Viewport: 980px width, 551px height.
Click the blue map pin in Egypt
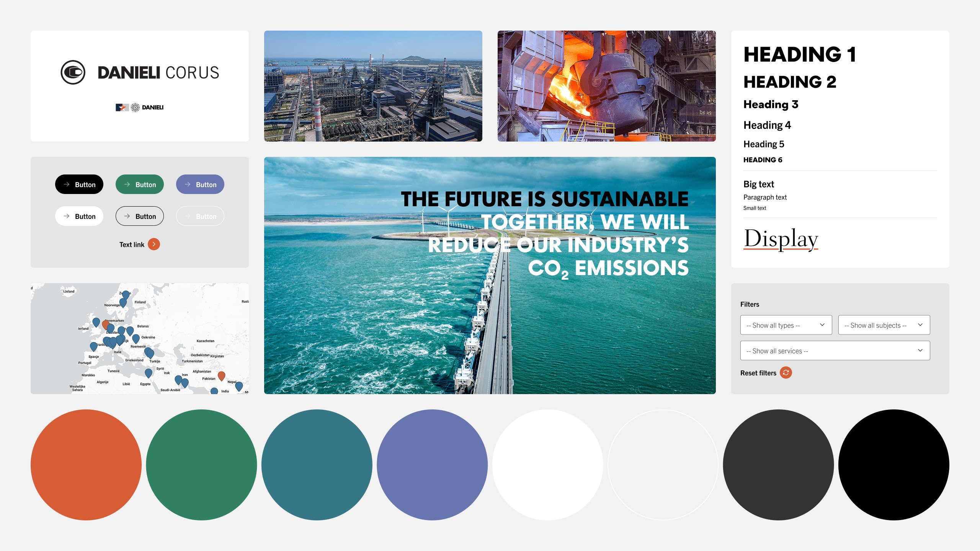[x=149, y=372]
